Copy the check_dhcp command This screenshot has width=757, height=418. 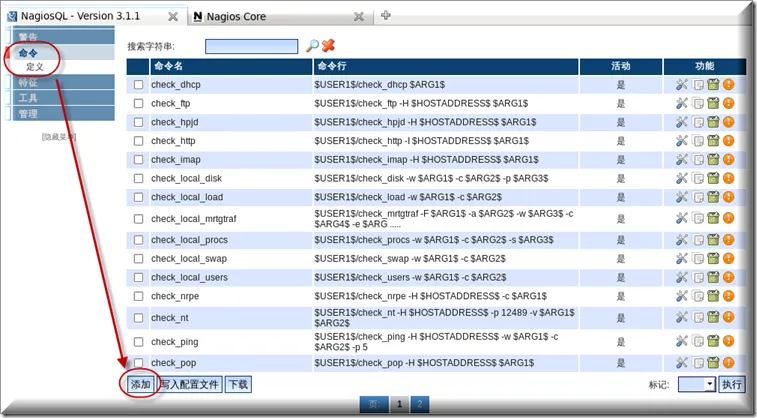click(x=698, y=84)
